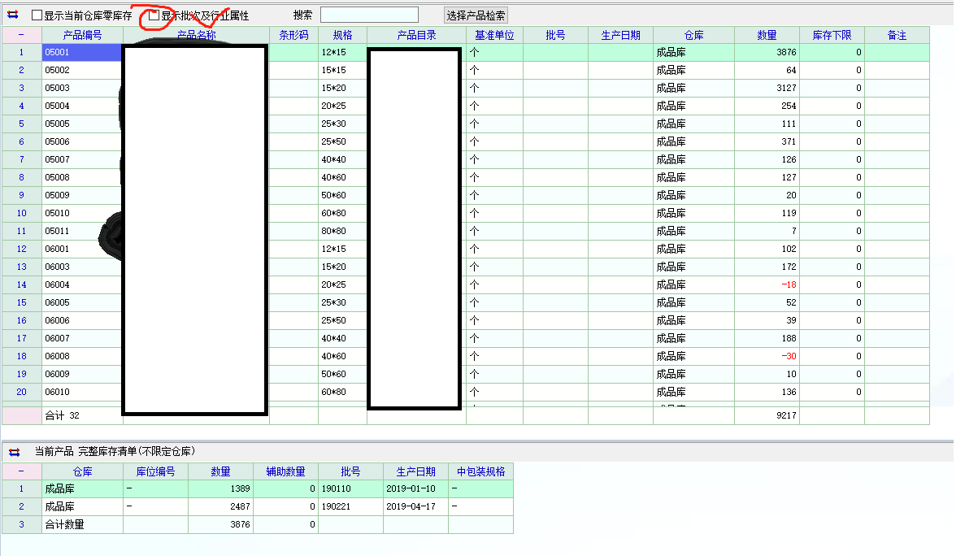Sort by the 产品编号 column header
This screenshot has width=978, height=560.
82,35
